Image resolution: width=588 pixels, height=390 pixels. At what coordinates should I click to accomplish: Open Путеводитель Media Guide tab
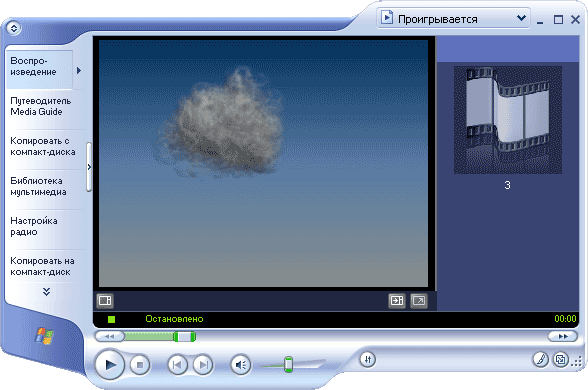point(40,106)
